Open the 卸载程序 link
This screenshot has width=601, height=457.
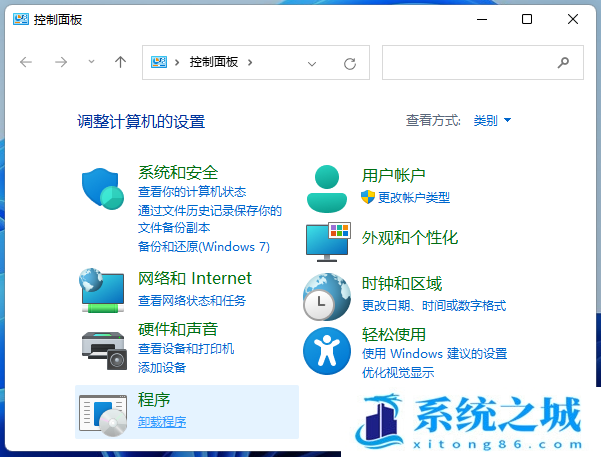tap(162, 422)
